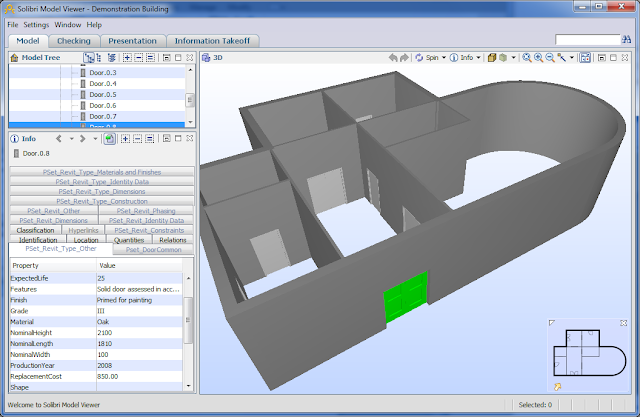The height and width of the screenshot is (417, 640).
Task: Open the Spin tool dropdown arrow
Action: [x=444, y=58]
